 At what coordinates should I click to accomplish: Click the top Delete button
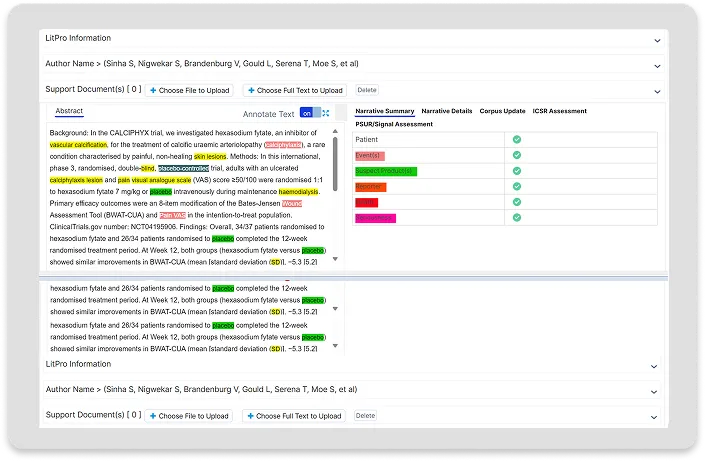coord(367,90)
